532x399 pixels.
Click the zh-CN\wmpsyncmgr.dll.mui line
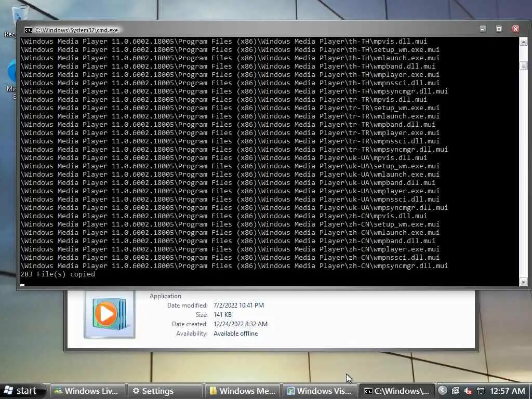tap(234, 265)
